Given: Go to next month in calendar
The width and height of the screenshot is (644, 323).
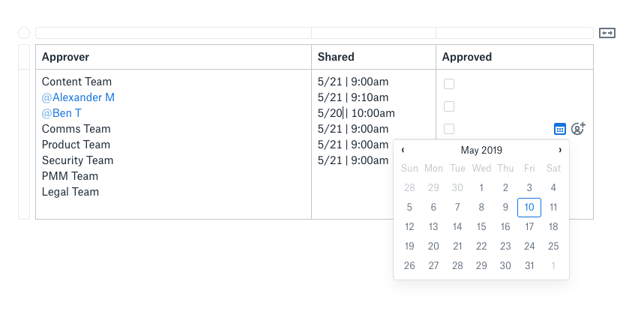Looking at the screenshot, I should [559, 151].
